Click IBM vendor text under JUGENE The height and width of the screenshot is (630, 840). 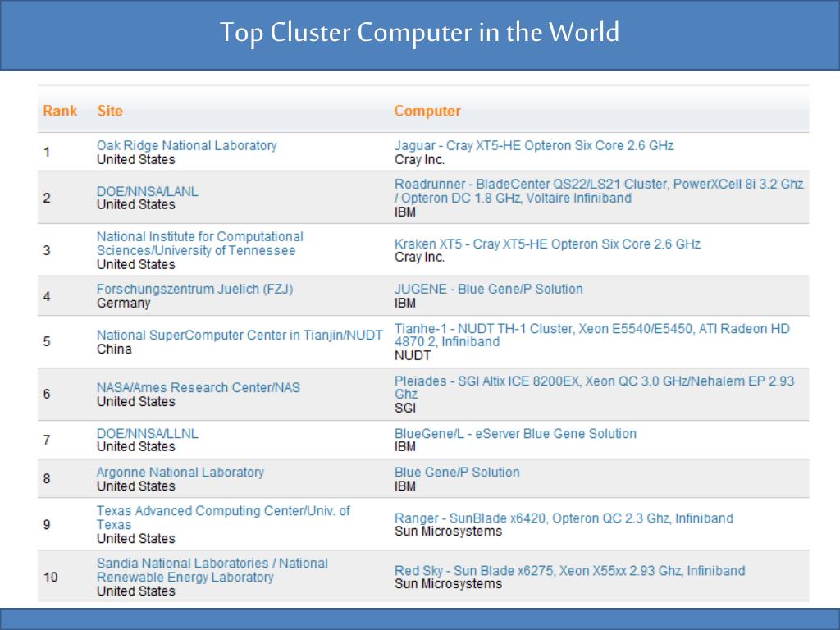coord(405,304)
